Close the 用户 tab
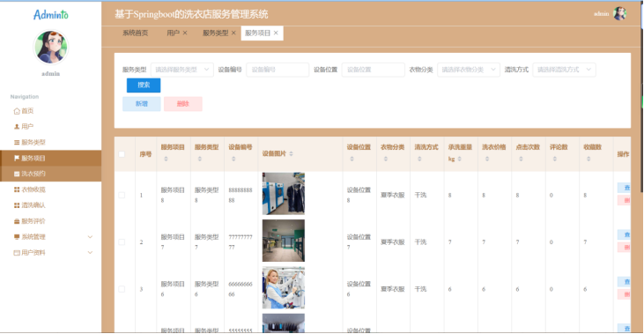Image resolution: width=644 pixels, height=334 pixels. [185, 33]
